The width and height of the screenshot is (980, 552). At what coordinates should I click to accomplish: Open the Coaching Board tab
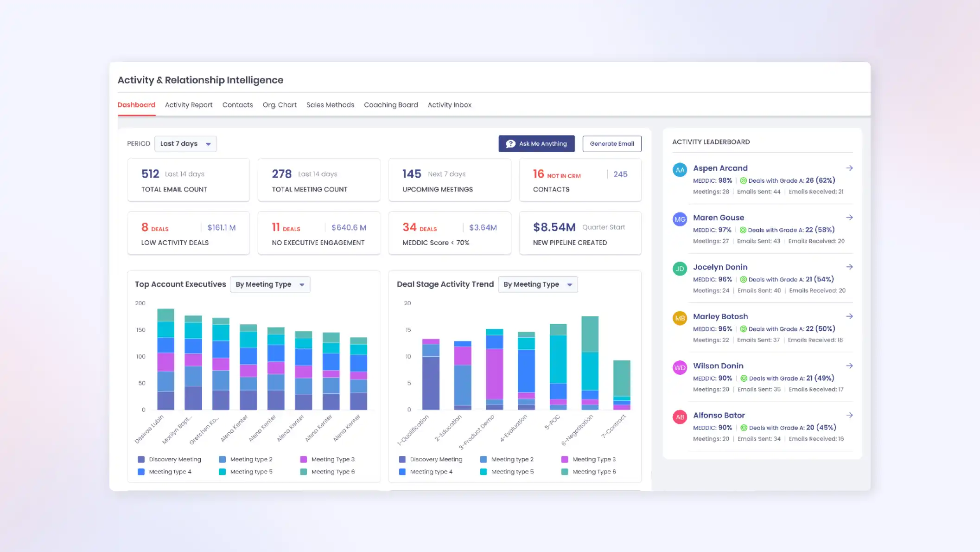point(391,105)
